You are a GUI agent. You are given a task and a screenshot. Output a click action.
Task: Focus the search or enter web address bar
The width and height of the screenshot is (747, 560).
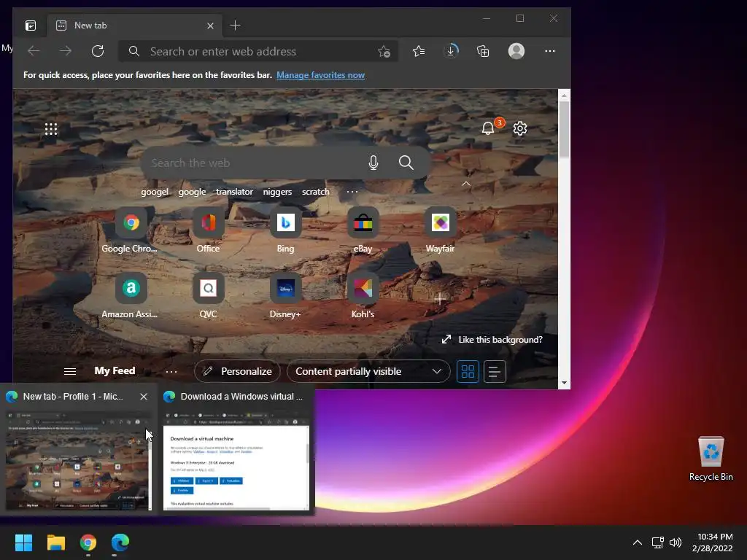[x=259, y=52]
